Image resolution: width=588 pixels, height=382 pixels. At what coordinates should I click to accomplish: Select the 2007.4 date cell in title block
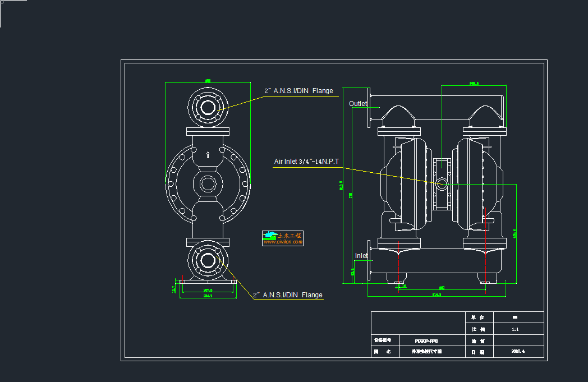click(517, 352)
